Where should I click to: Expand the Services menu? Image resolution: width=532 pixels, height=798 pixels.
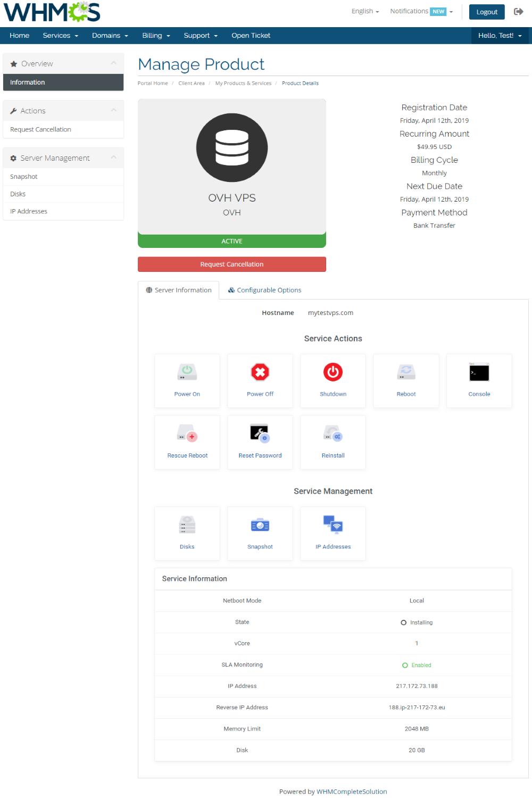[61, 36]
